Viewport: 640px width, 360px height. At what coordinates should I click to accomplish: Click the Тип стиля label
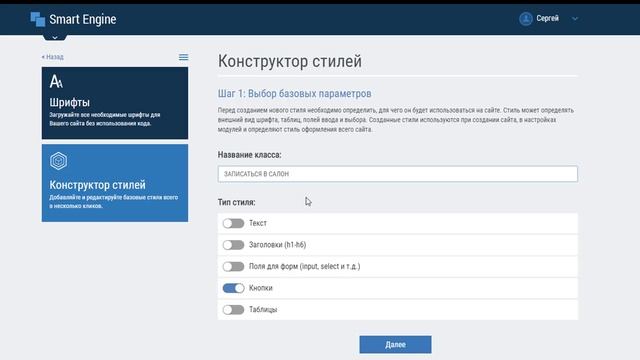236,202
